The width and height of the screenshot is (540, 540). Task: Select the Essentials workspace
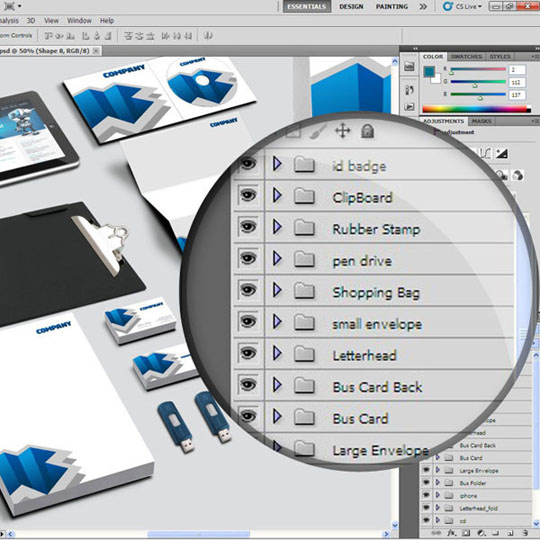click(307, 7)
